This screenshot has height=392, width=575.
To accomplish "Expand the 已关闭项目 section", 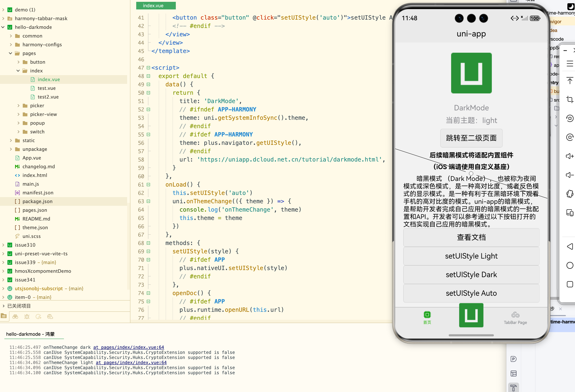I will click(x=3, y=306).
